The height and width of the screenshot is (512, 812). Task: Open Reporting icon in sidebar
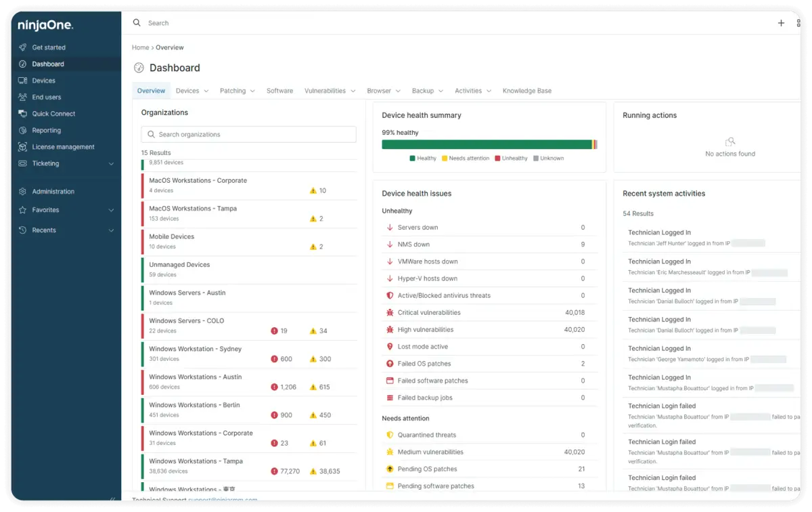[23, 131]
